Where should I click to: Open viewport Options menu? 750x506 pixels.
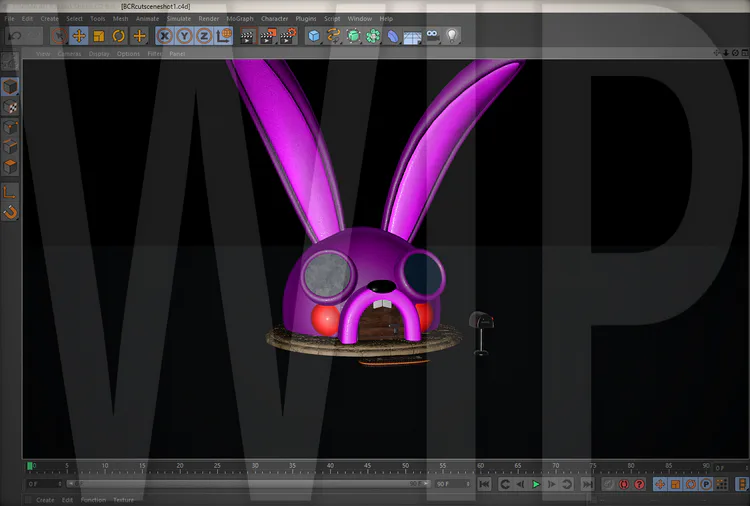(x=128, y=54)
